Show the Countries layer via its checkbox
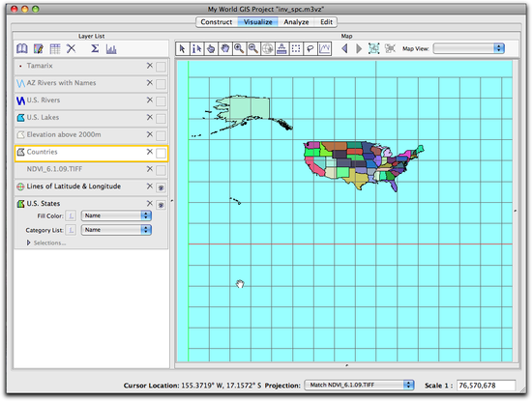 tap(161, 154)
